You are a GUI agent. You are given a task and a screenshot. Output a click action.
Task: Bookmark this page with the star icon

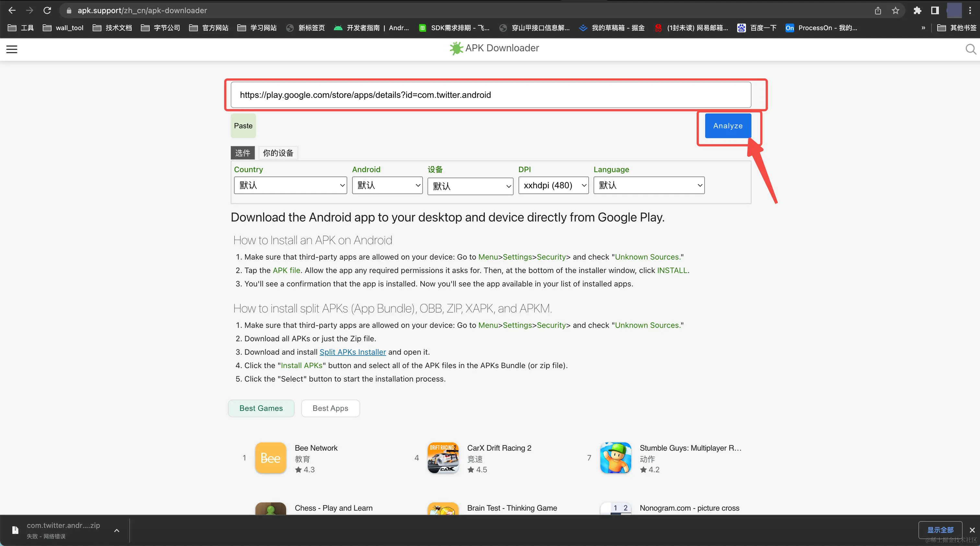(x=895, y=10)
